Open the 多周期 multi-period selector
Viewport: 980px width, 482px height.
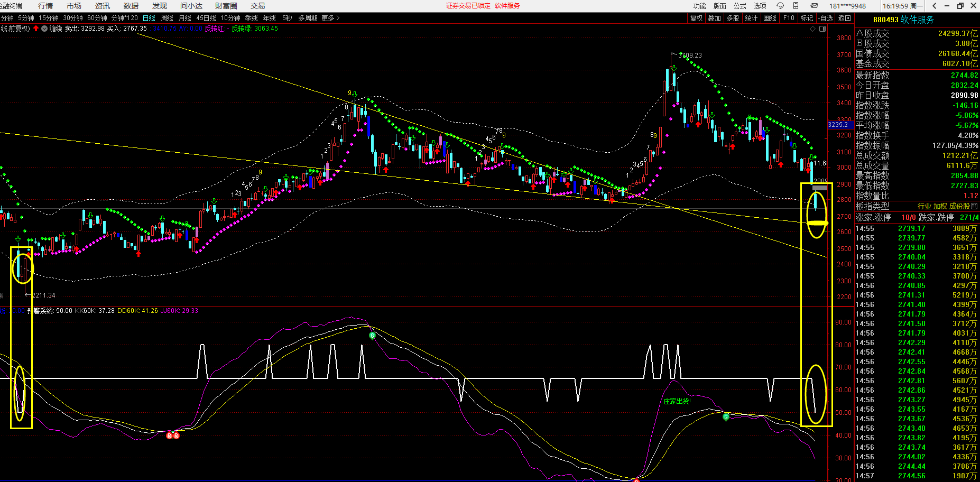coord(308,18)
